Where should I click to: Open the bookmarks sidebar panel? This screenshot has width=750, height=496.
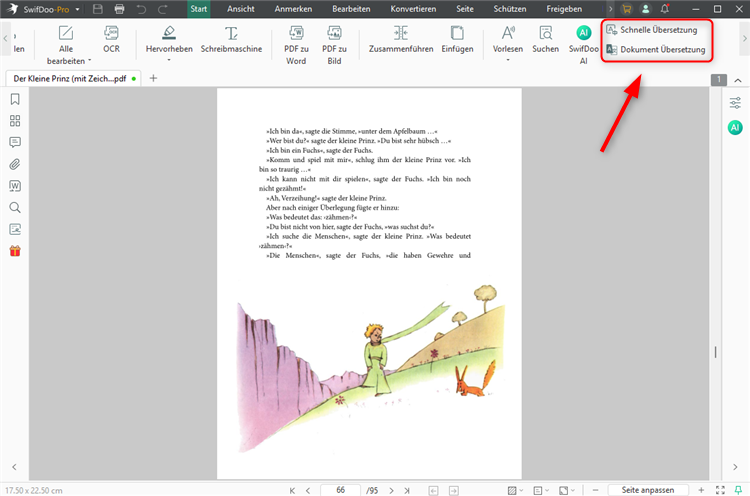(15, 99)
